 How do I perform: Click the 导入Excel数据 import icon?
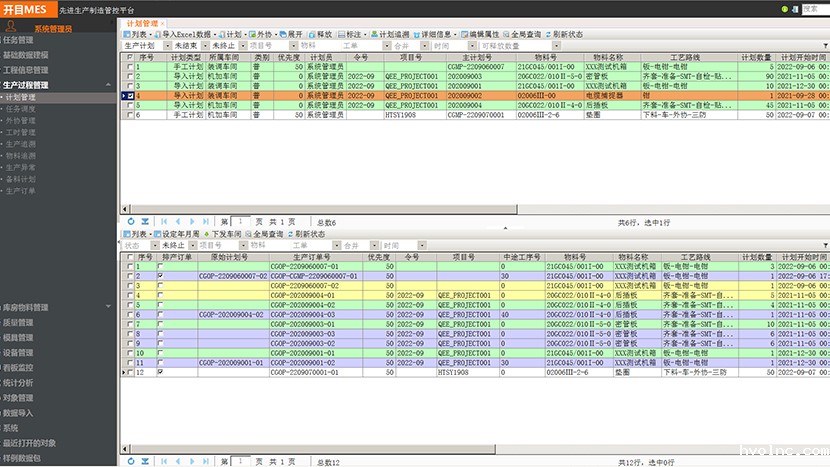coord(159,34)
